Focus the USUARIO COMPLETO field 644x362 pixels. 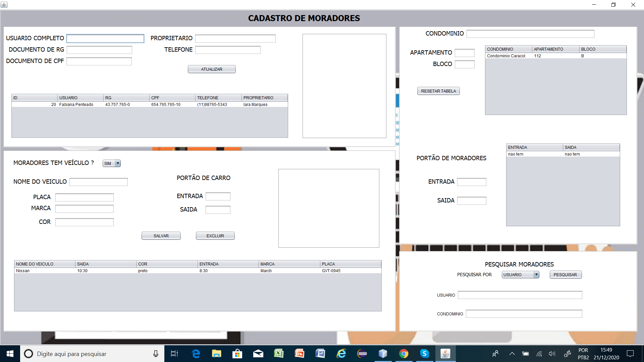pos(105,39)
